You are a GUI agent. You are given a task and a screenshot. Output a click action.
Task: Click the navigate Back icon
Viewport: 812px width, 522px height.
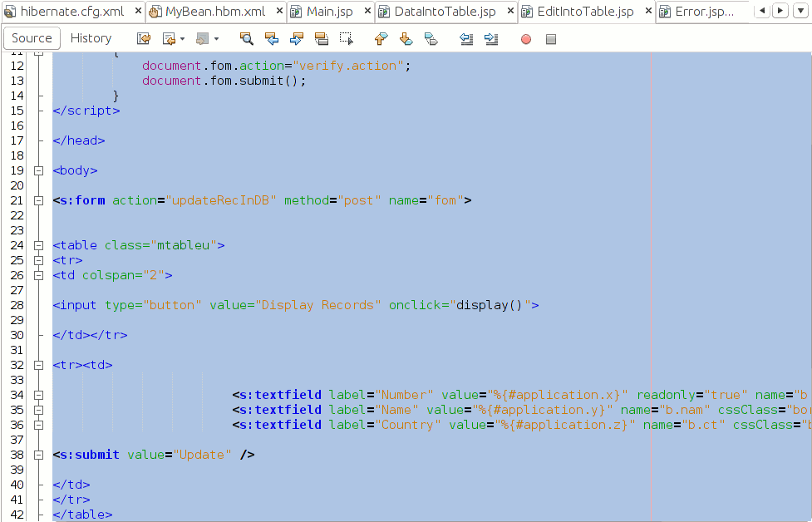coord(169,38)
